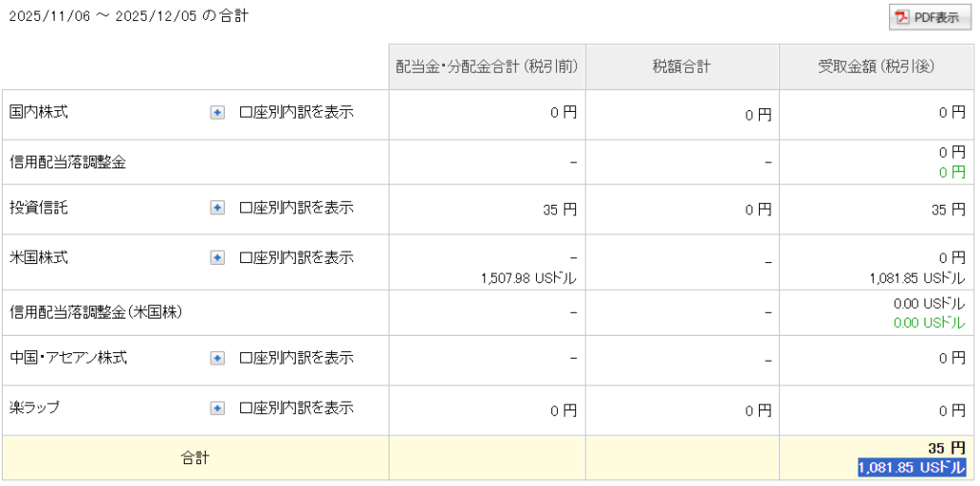Click the highlighted 1,081.85 USドル total

click(911, 468)
